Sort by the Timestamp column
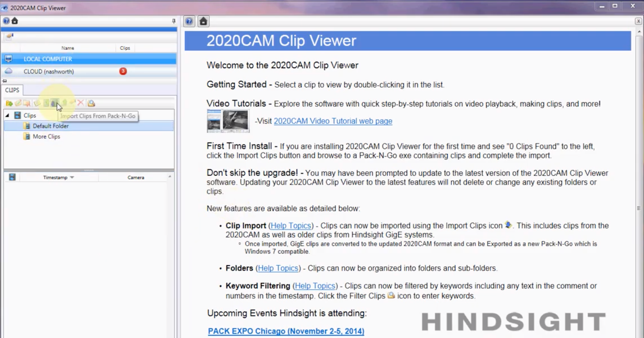 click(x=59, y=177)
